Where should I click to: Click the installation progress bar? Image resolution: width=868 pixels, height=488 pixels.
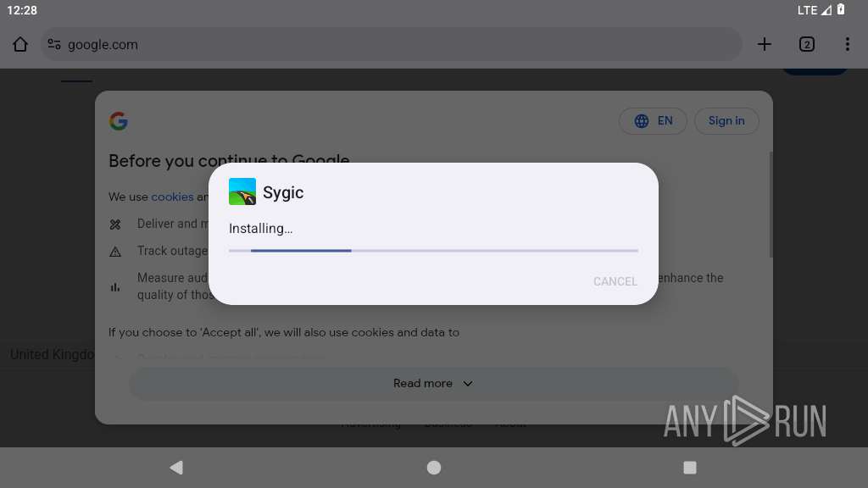click(x=433, y=251)
